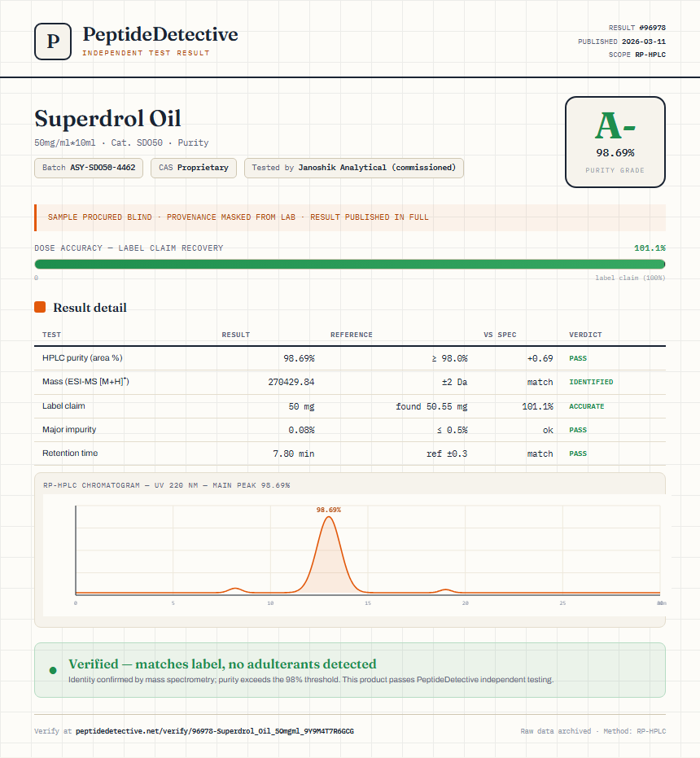The height and width of the screenshot is (758, 700).
Task: Click the 50mg/ml*10ml product subtitle
Action: tap(121, 142)
